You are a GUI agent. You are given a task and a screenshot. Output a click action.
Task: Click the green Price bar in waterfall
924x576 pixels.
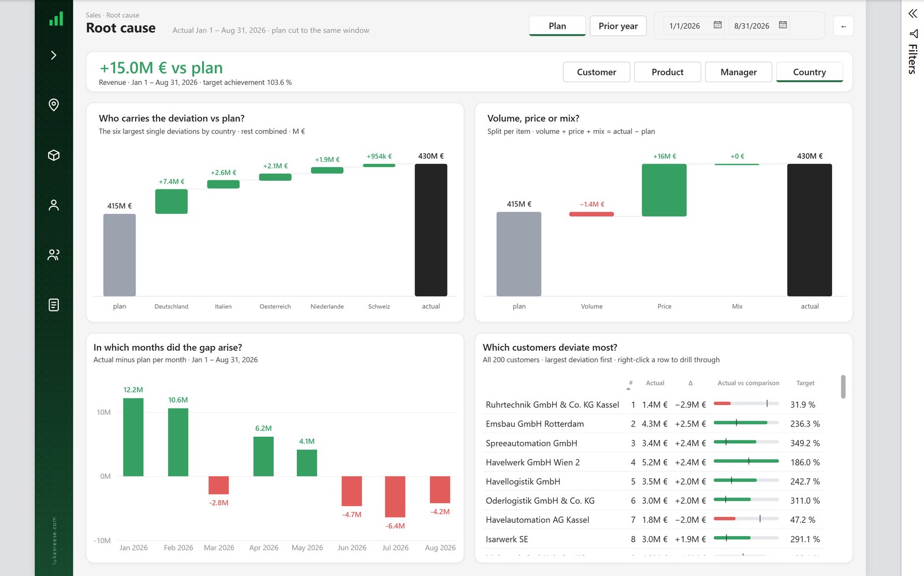[664, 190]
